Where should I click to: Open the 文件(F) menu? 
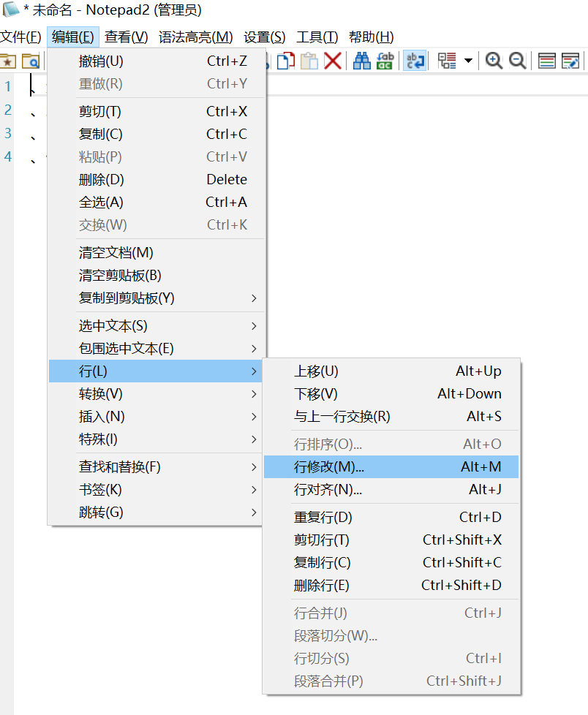click(x=20, y=37)
